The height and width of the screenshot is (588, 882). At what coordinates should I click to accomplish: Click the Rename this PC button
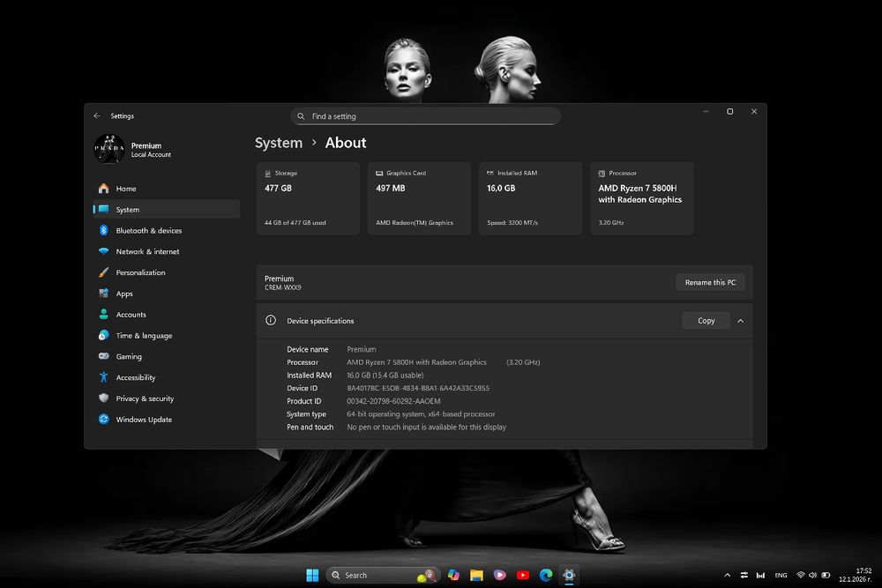710,282
